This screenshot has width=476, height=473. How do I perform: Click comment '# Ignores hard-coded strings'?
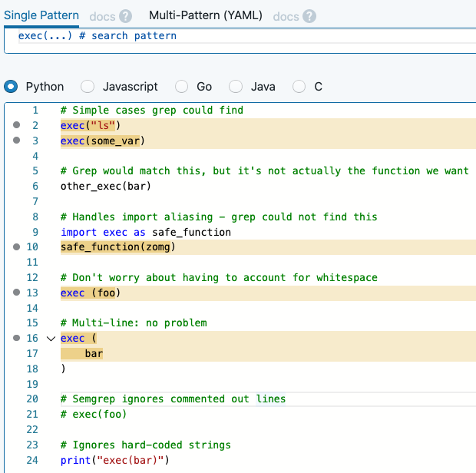[x=146, y=445]
